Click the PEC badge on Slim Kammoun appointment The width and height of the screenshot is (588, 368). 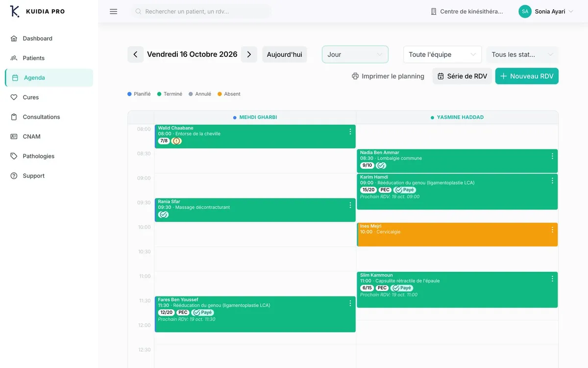(382, 288)
